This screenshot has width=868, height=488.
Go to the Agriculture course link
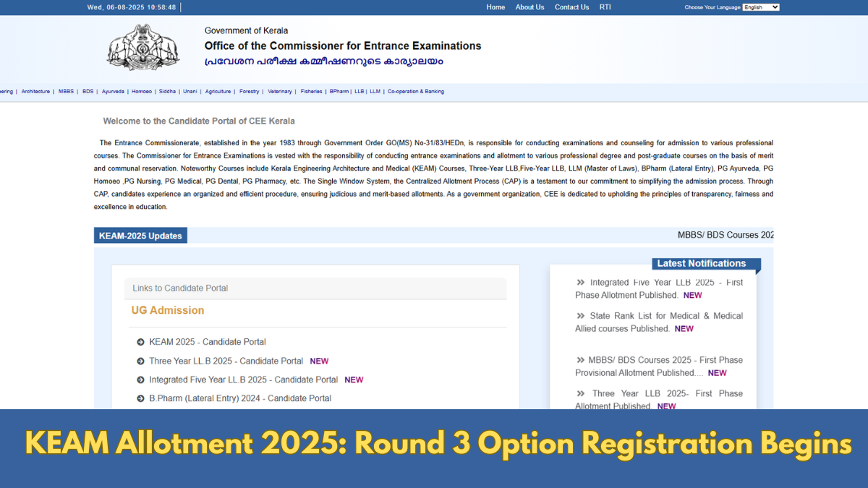tap(218, 92)
